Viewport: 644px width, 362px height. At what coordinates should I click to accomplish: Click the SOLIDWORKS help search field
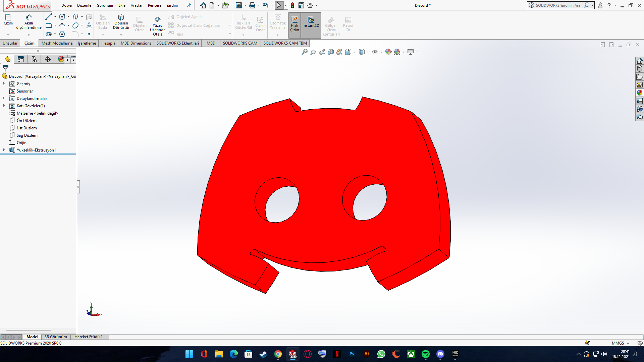pos(558,5)
